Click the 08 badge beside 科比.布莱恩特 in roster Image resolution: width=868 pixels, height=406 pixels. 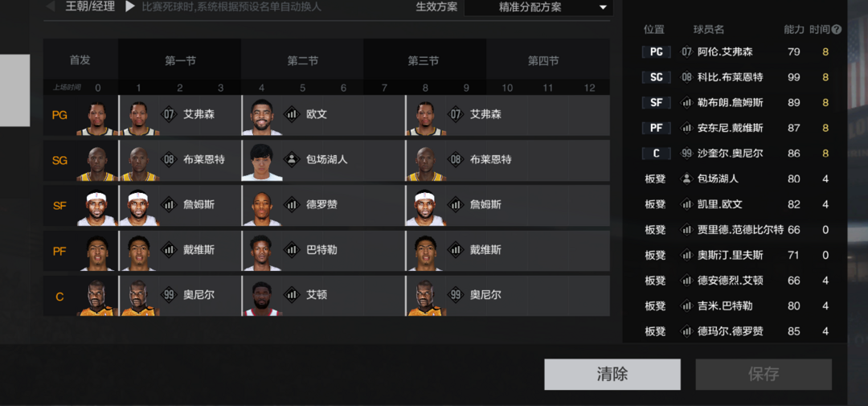coord(687,77)
